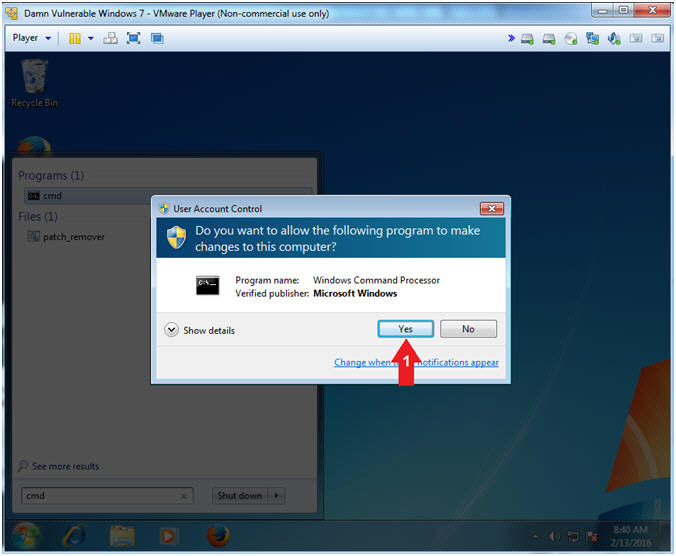The width and height of the screenshot is (676, 556).
Task: Click Shut down button
Action: [x=239, y=496]
